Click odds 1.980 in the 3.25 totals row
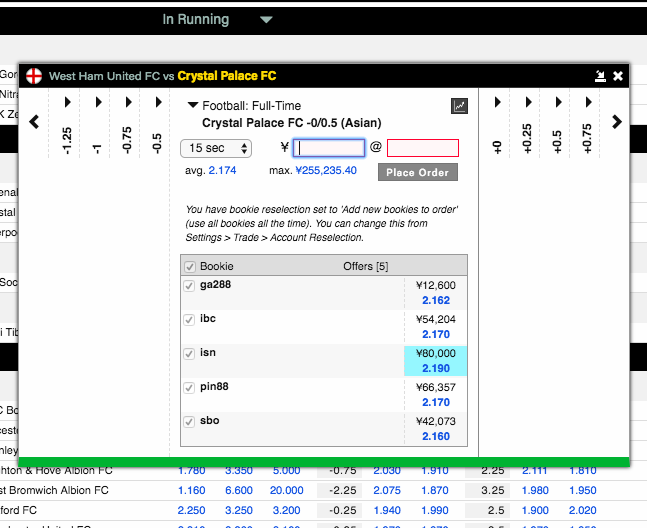The image size is (647, 528). click(535, 490)
